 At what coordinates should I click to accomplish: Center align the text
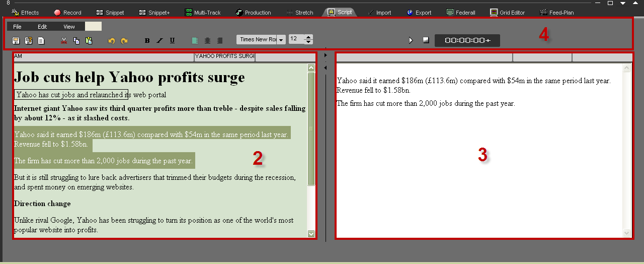(x=207, y=40)
